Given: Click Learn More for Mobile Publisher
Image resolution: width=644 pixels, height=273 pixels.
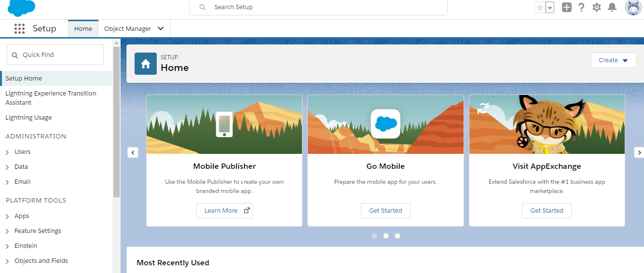Looking at the screenshot, I should point(224,211).
